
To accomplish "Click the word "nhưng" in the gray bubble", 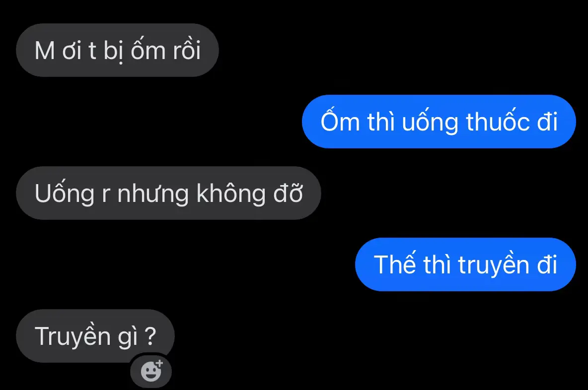I will [x=153, y=194].
